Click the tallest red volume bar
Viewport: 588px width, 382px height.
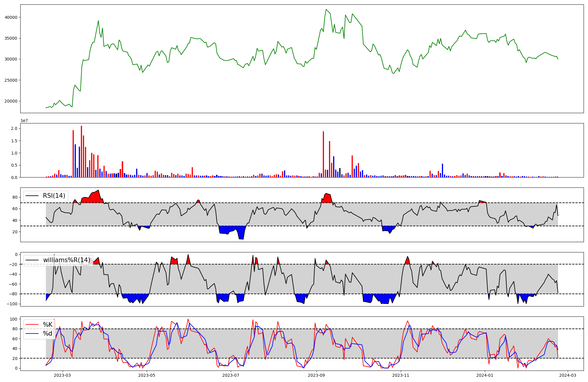point(81,151)
